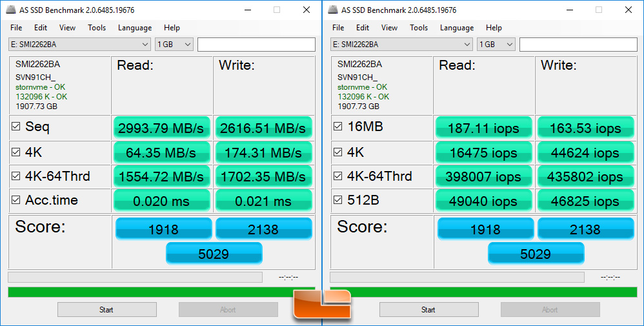
Task: Click 132096 K - OK alignment text in right window
Action: (363, 97)
